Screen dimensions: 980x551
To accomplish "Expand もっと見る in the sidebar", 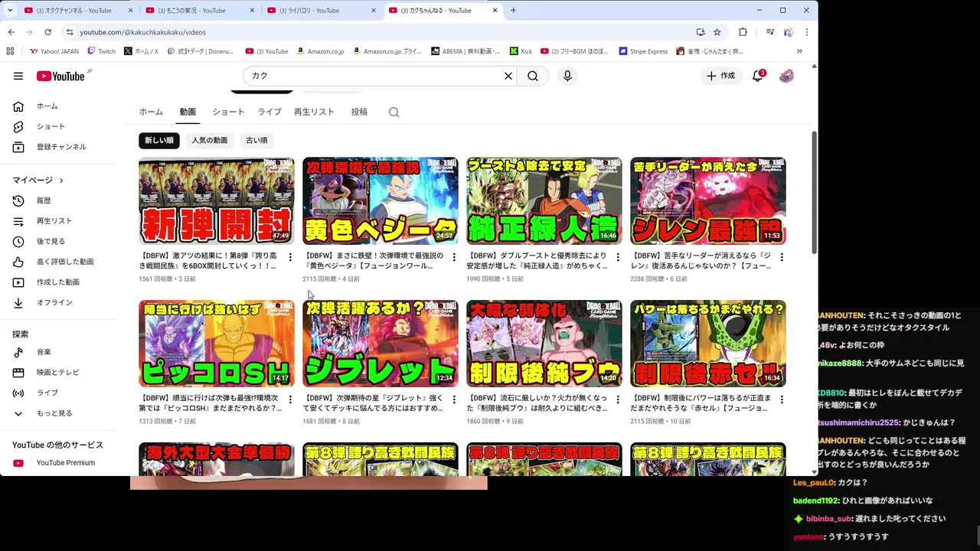I will 58,413.
